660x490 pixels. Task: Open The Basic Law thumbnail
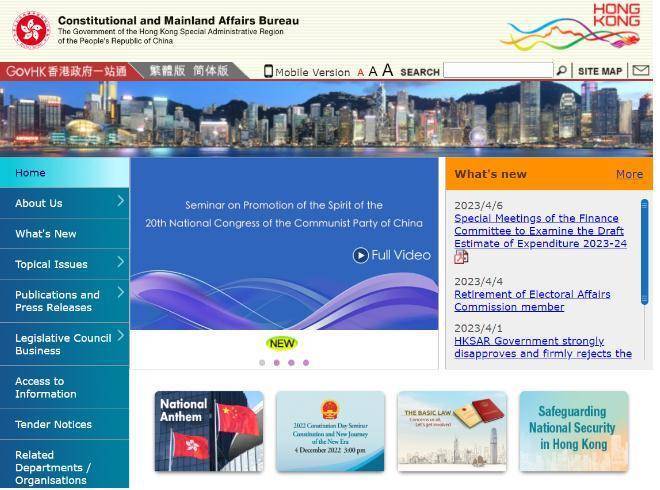coord(452,431)
